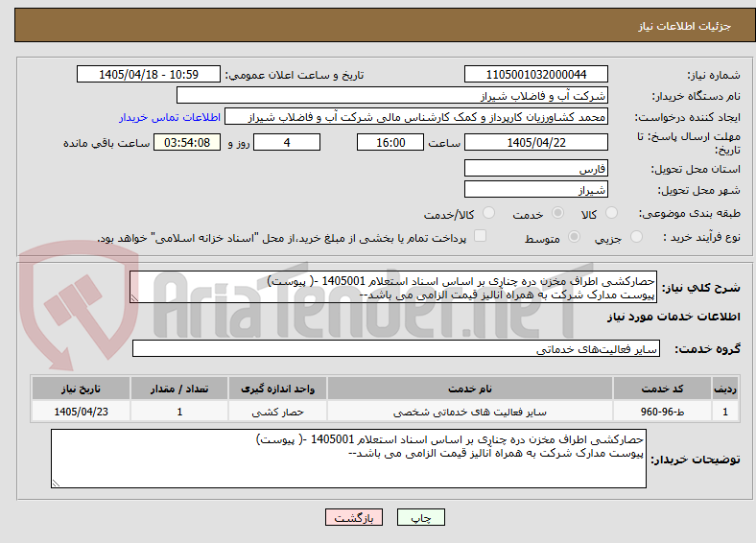Image resolution: width=756 pixels, height=543 pixels.
Task: Click the نوع فرآیند خرید label
Action: (x=702, y=237)
